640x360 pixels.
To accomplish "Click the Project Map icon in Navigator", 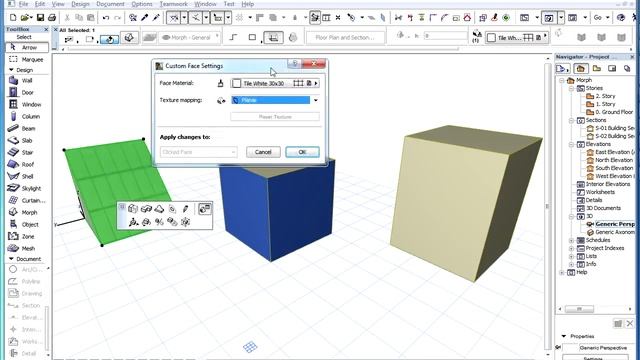I will point(580,69).
